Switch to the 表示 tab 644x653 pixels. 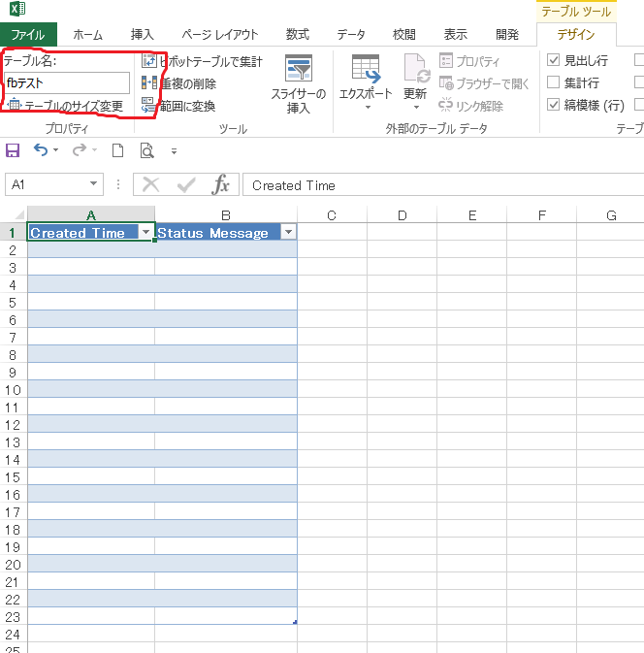click(456, 35)
